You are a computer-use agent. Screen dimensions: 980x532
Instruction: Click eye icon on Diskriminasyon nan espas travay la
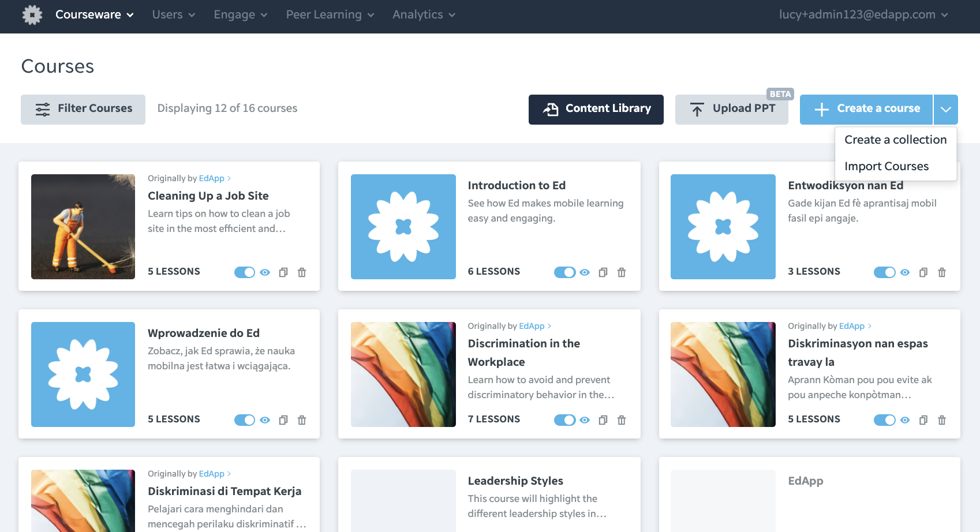pyautogui.click(x=905, y=420)
